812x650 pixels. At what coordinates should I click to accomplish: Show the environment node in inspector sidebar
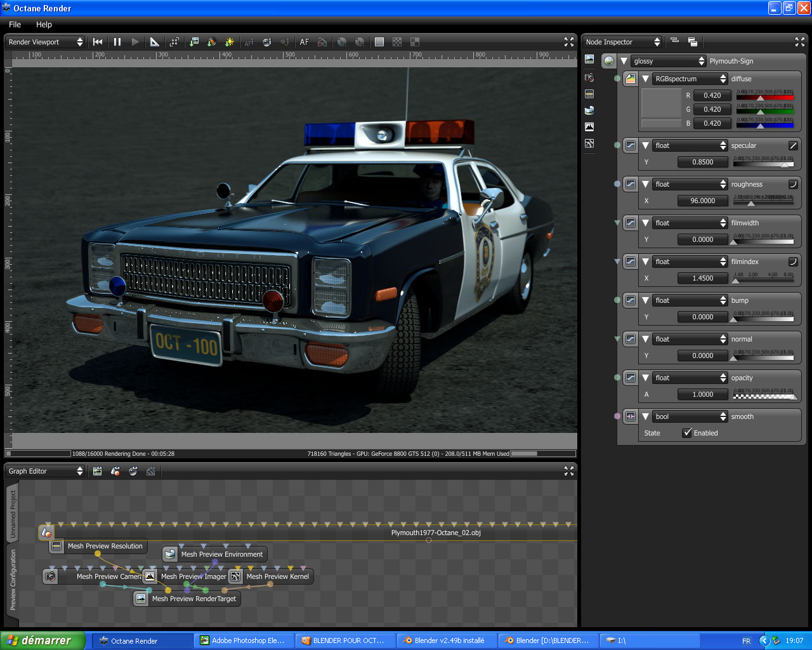point(589,110)
